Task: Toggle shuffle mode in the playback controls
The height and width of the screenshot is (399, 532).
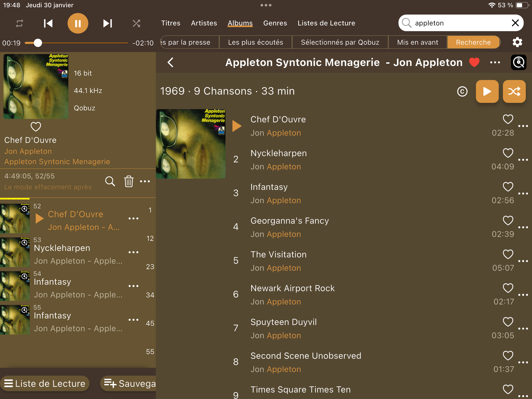Action: 136,23
